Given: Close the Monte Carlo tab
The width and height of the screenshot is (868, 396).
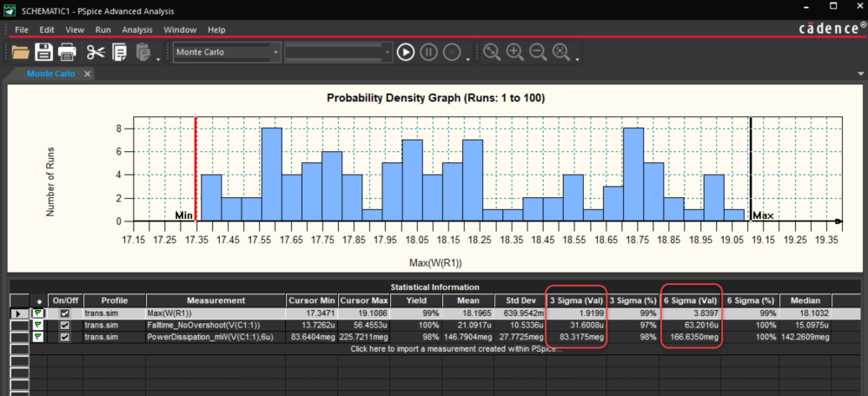Looking at the screenshot, I should click(87, 74).
